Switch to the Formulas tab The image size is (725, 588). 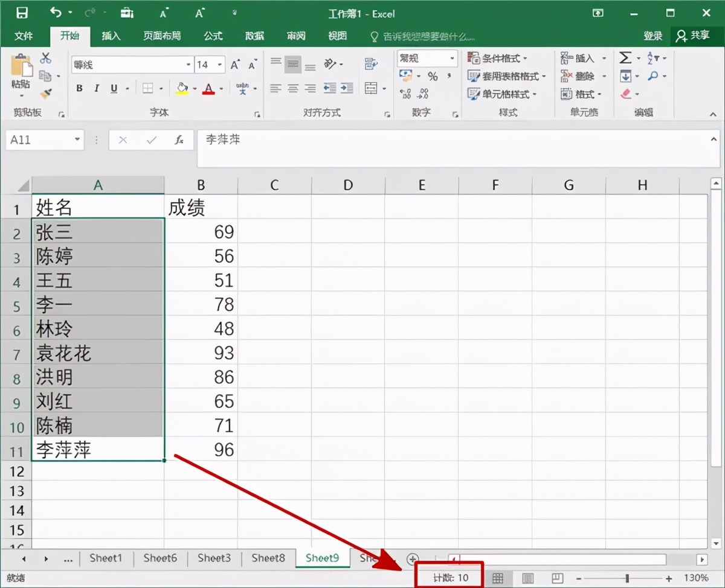(x=213, y=36)
